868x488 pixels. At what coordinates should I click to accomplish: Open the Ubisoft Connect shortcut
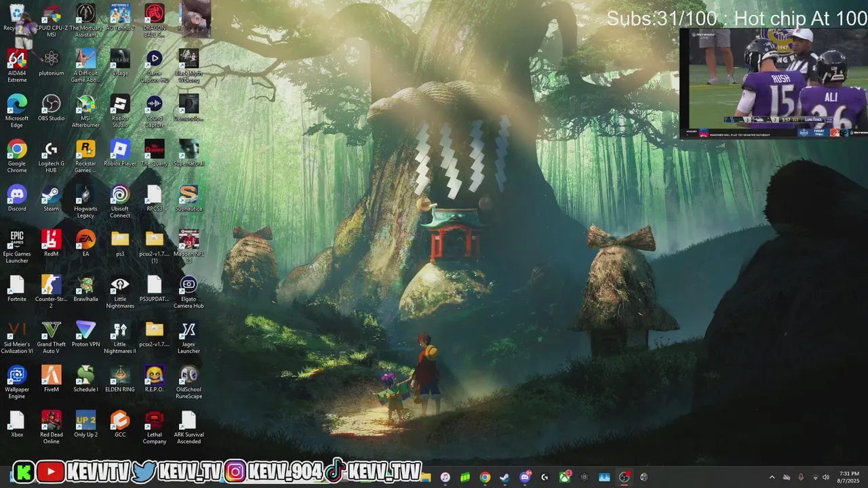[x=120, y=202]
